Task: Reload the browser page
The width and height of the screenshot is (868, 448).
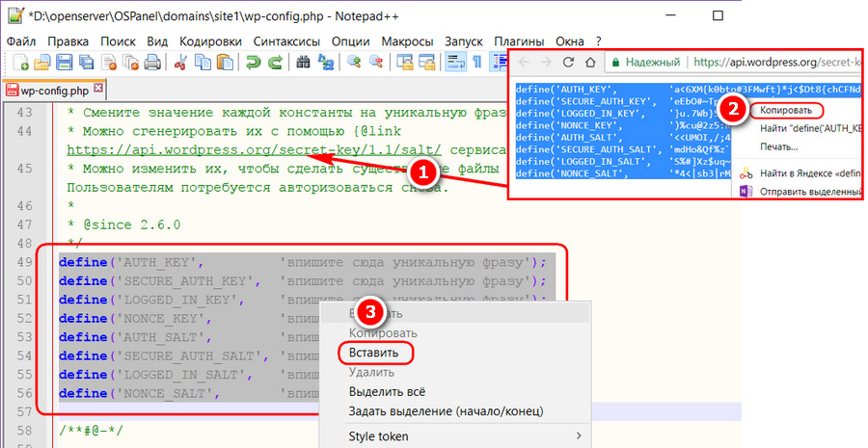Action: (x=568, y=62)
